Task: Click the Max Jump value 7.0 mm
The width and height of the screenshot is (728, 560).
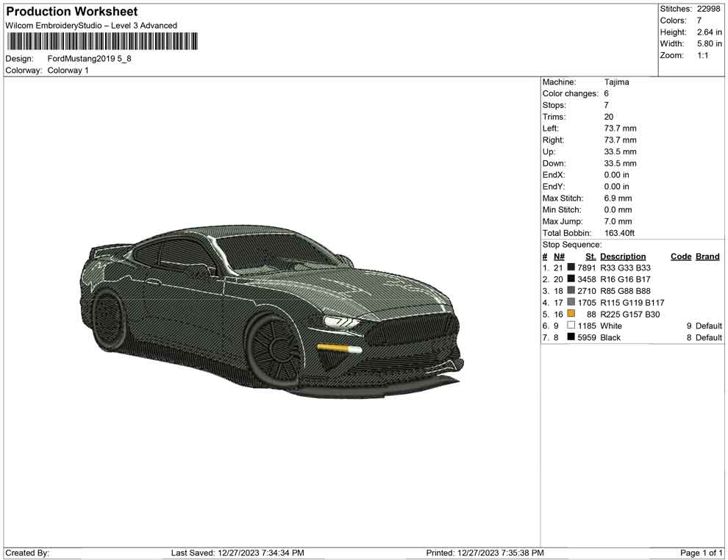Action: click(618, 221)
